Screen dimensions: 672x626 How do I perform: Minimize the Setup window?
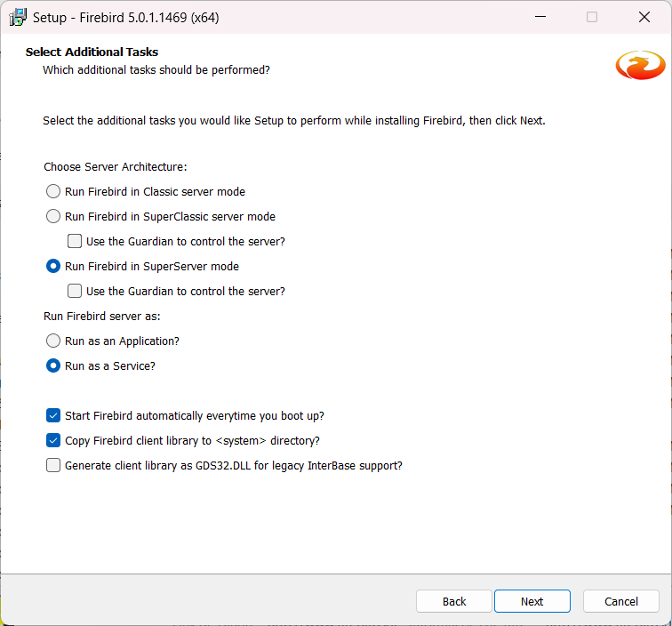pyautogui.click(x=540, y=17)
